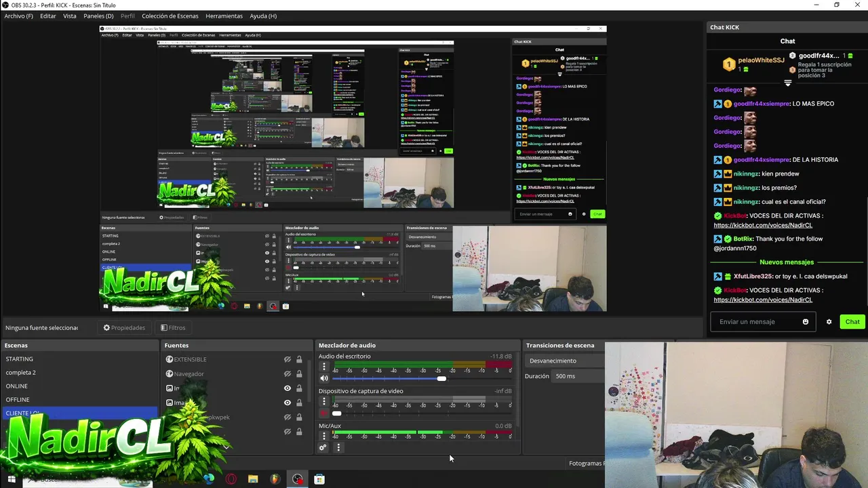The image size is (868, 488).
Task: Open Audio del escritorio three-dot menu
Action: point(323,367)
